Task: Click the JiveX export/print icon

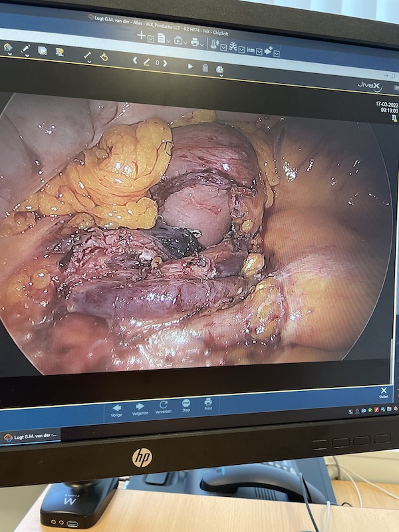Action: (220, 70)
